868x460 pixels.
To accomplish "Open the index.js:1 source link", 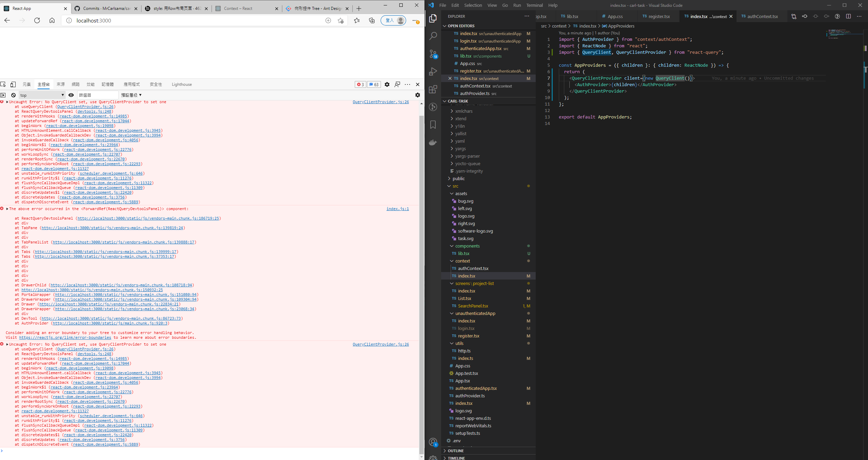I will [398, 209].
